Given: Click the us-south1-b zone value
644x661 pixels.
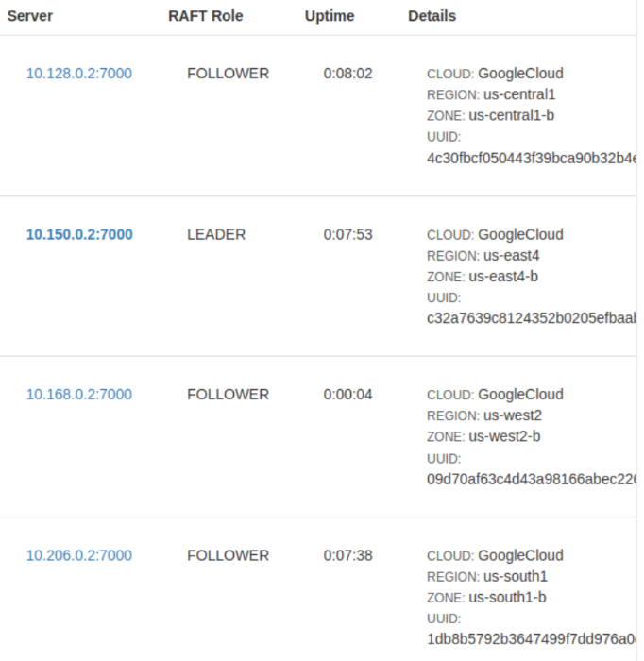Looking at the screenshot, I should click(x=507, y=598).
